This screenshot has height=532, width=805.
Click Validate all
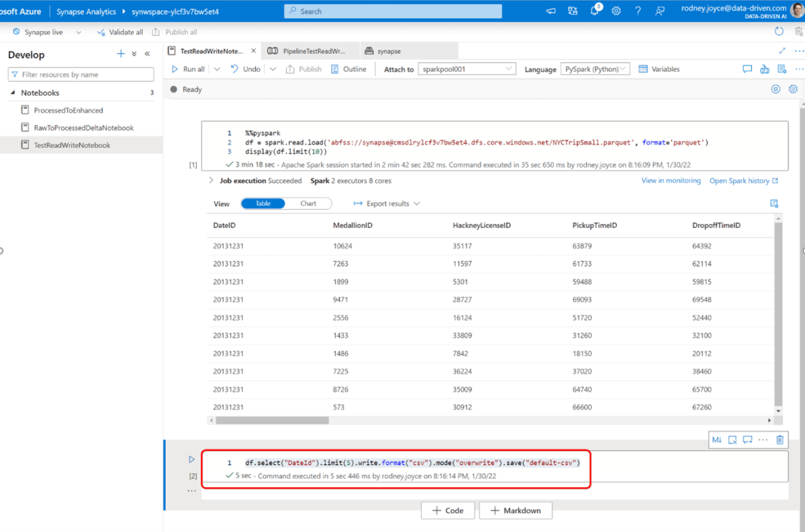(120, 32)
